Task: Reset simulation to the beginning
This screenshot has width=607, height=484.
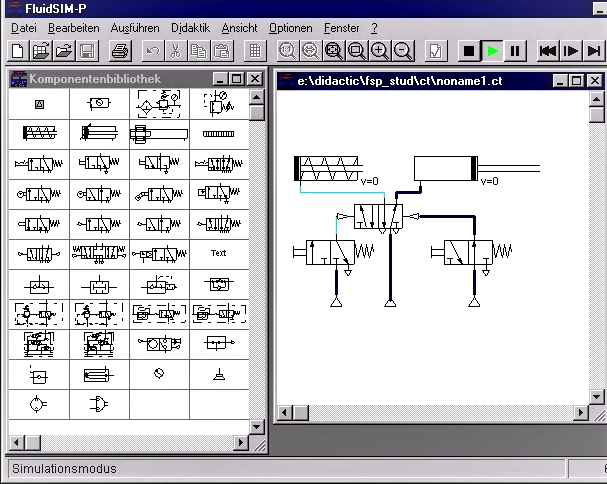Action: [x=548, y=51]
